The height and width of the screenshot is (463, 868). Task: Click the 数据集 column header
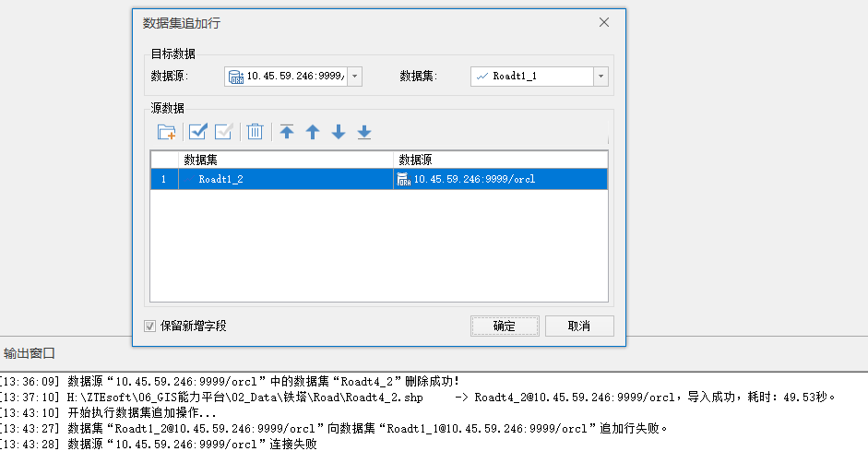point(286,160)
